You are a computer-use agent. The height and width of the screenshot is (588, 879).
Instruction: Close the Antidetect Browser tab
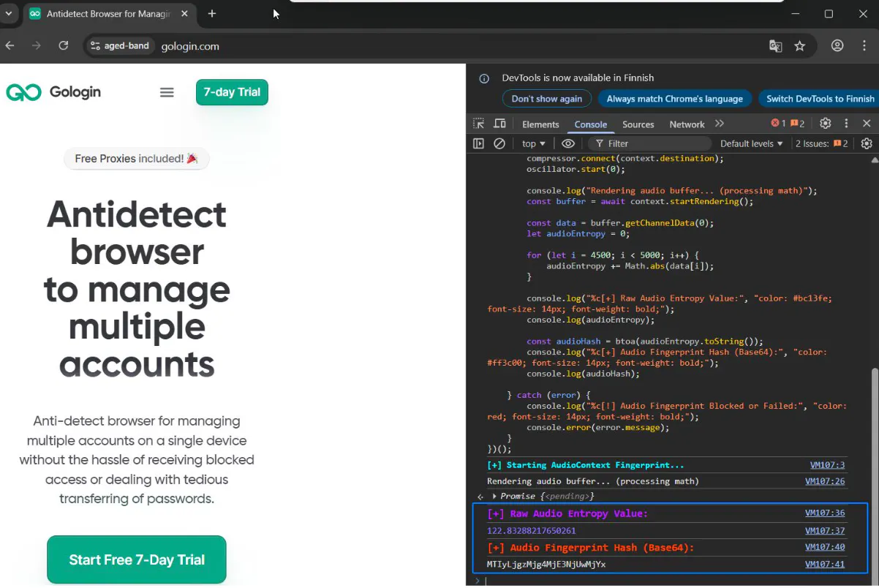[184, 13]
